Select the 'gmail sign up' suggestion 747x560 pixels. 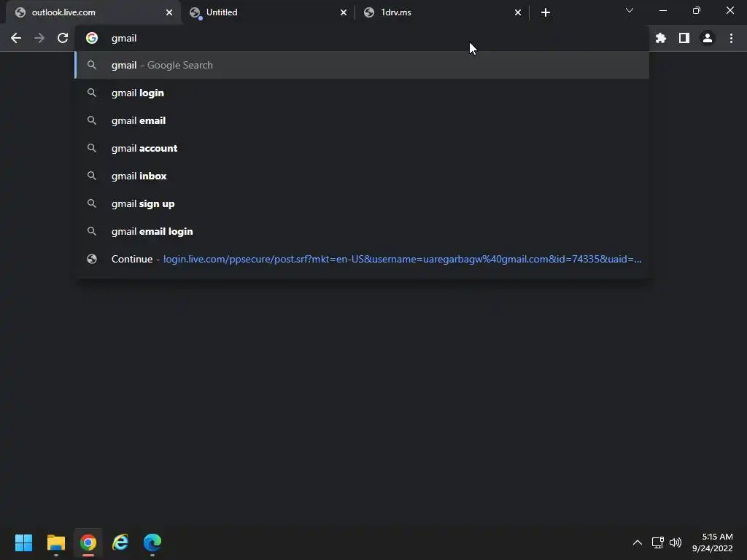coord(362,203)
